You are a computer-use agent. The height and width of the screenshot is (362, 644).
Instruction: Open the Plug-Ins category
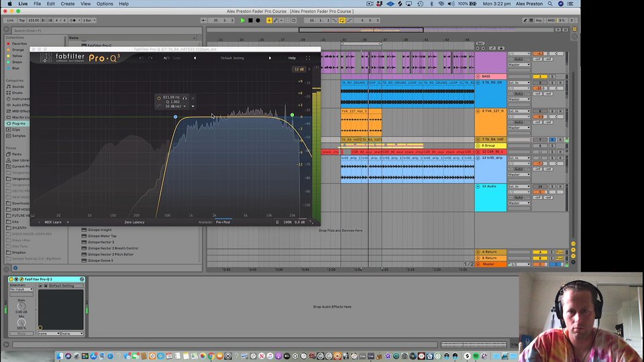pos(17,123)
